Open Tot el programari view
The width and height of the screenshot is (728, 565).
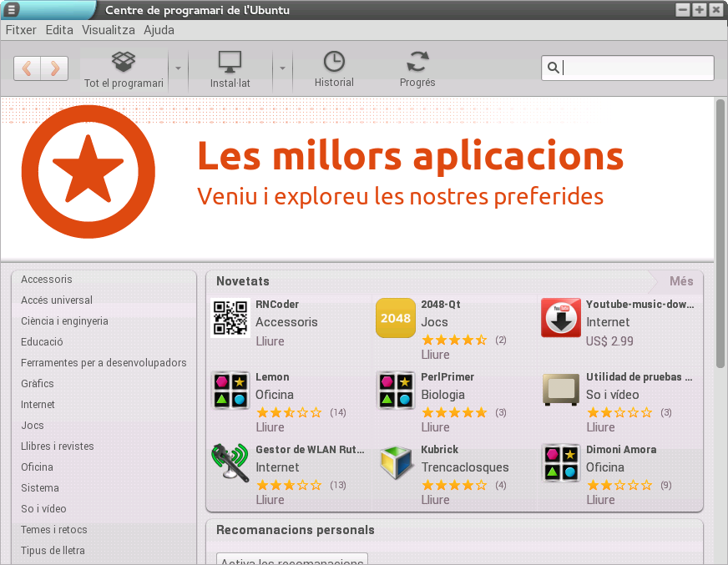pyautogui.click(x=124, y=68)
